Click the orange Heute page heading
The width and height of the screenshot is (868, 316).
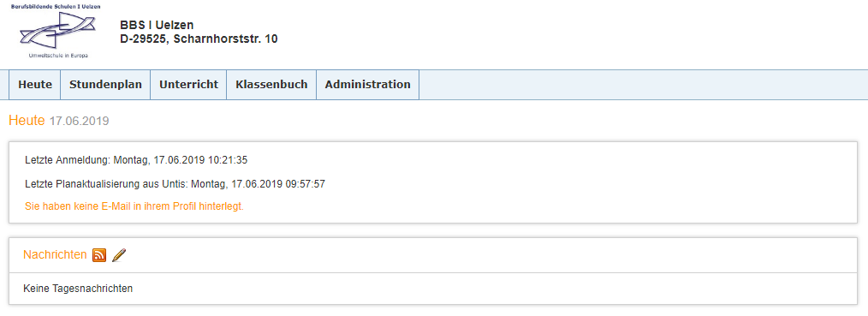27,120
